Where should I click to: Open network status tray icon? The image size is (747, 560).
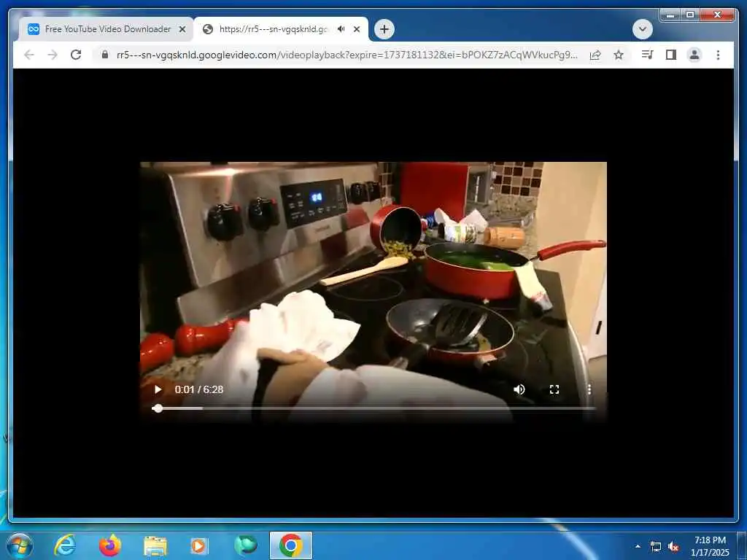coord(656,547)
